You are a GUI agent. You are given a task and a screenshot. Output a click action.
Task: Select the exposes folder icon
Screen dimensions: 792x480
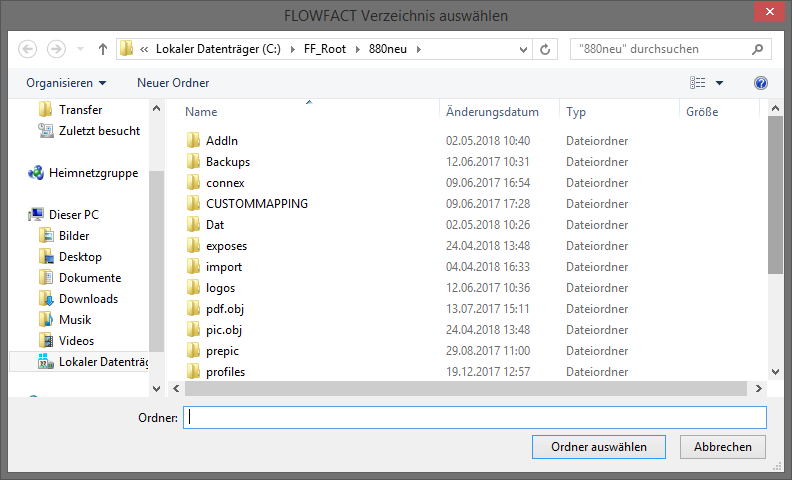tap(193, 245)
